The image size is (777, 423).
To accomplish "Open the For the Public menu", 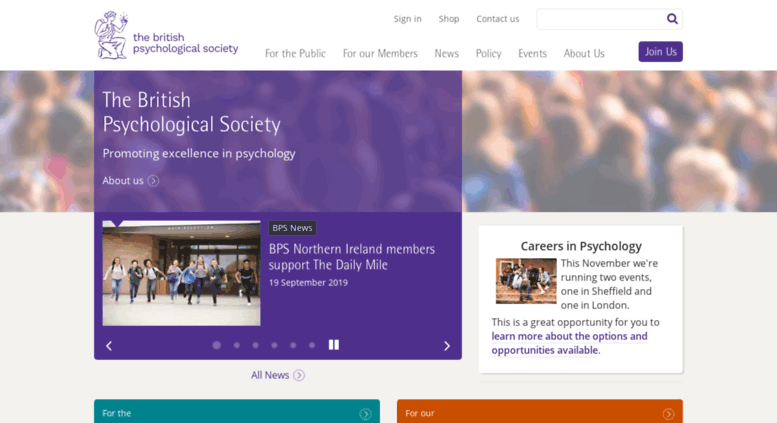I will [x=295, y=53].
